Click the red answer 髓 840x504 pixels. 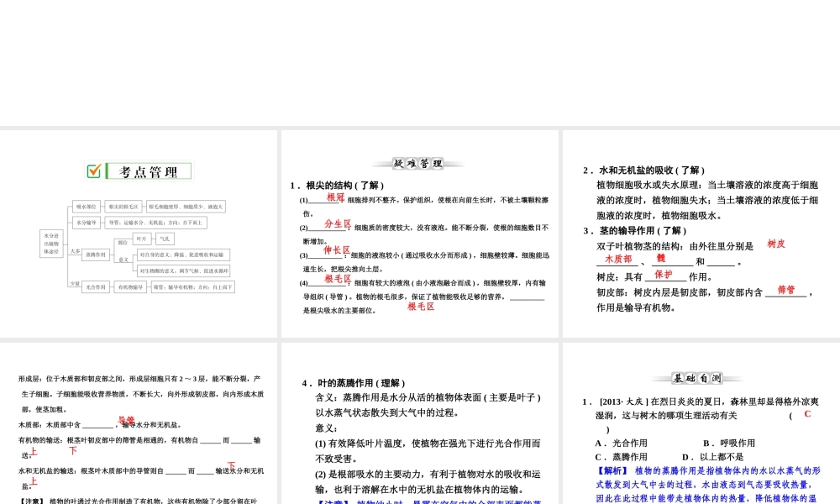tap(661, 258)
